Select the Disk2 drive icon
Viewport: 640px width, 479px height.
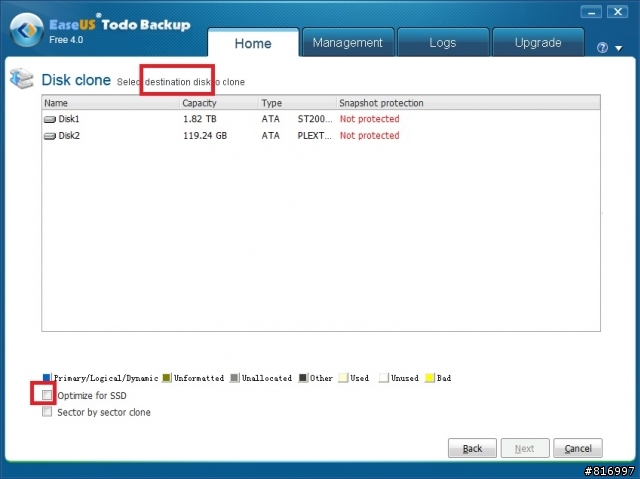[x=49, y=136]
